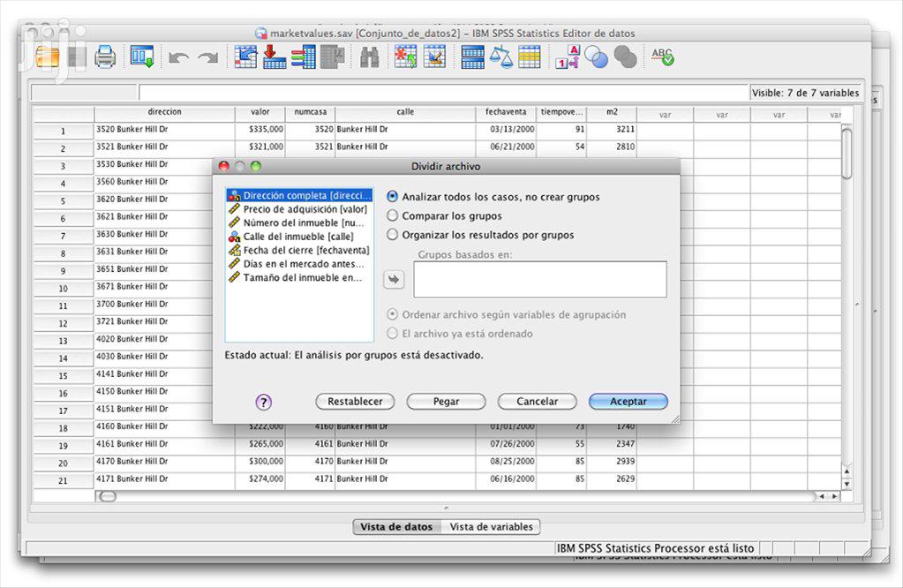Open a data file with folder icon

47,57
